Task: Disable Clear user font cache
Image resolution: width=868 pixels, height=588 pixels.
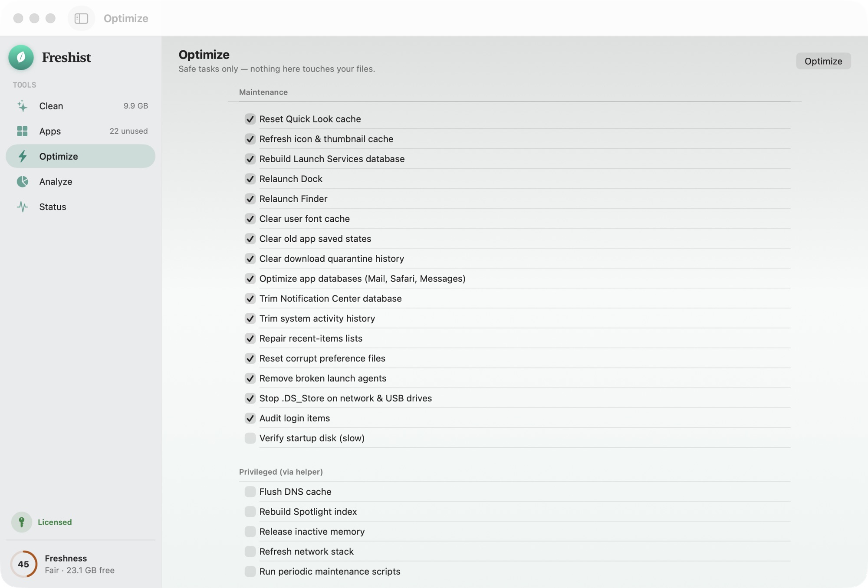Action: pyautogui.click(x=250, y=219)
